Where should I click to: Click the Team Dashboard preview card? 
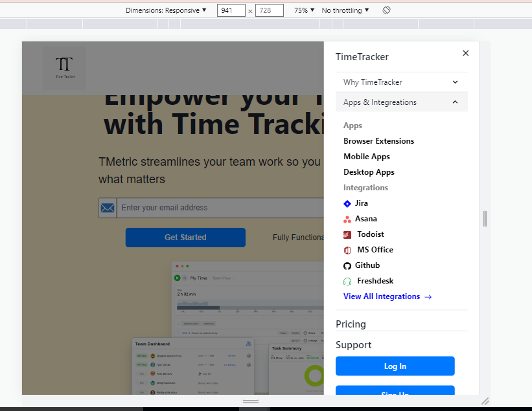click(x=192, y=366)
